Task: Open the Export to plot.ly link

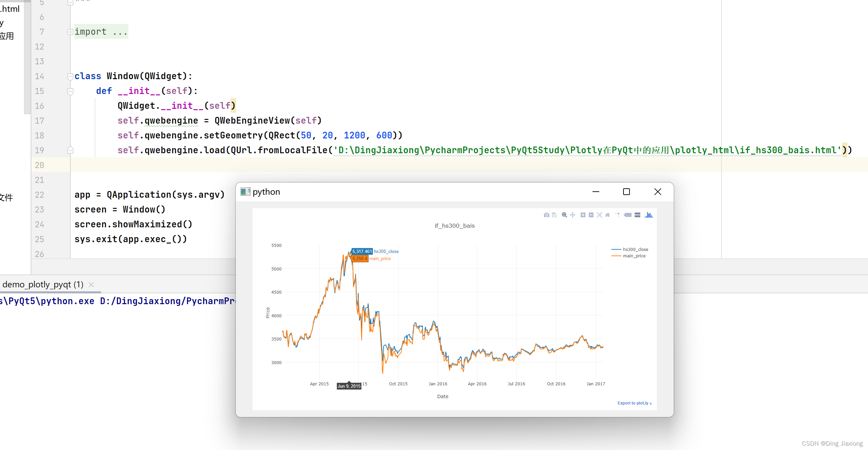Action: (635, 403)
